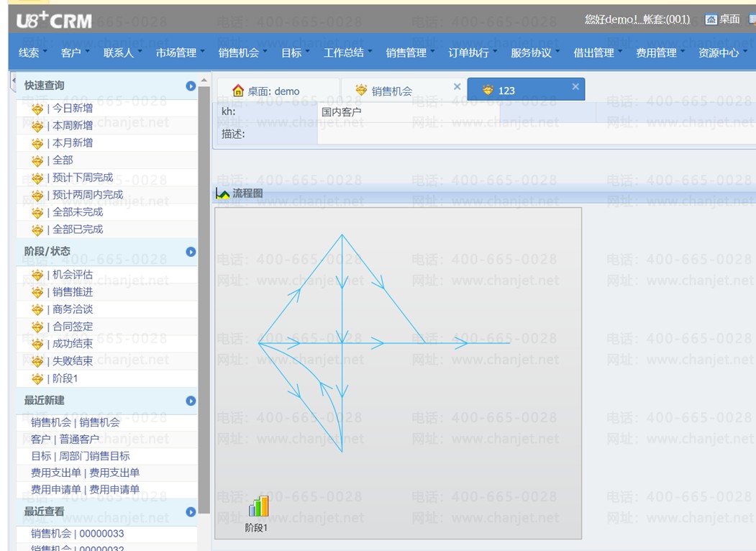Click the 全部 diamond icon
The image size is (756, 551).
coord(37,161)
